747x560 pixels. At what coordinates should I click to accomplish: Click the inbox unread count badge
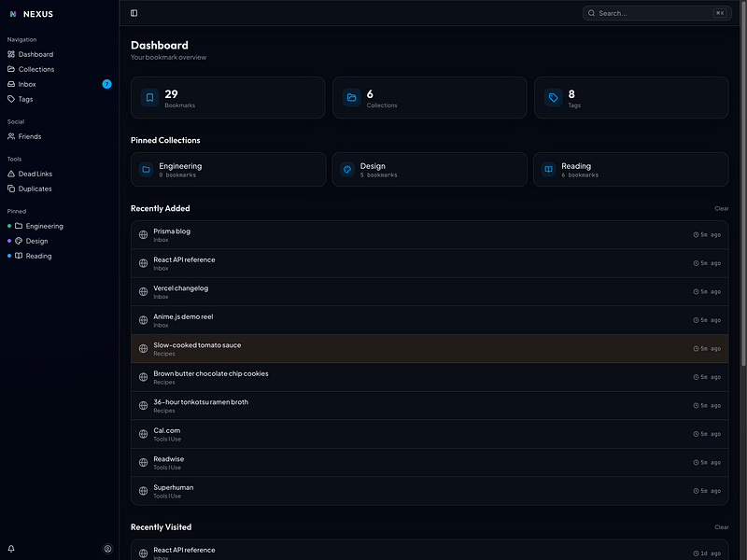[106, 84]
